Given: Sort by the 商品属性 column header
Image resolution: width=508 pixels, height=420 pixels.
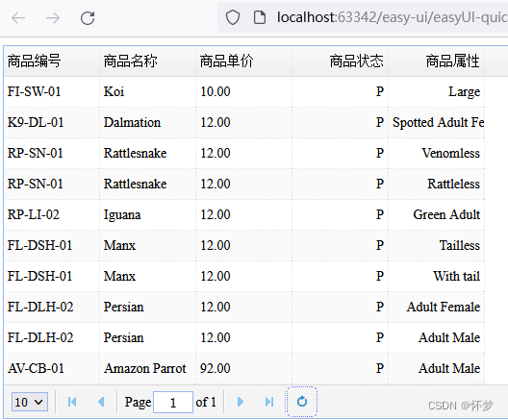Looking at the screenshot, I should click(437, 62).
